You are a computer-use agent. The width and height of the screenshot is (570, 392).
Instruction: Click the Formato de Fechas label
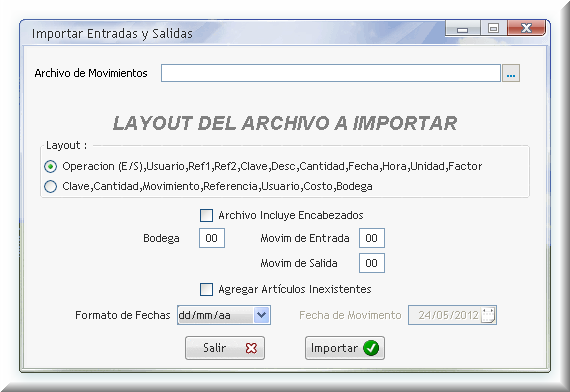pos(123,315)
